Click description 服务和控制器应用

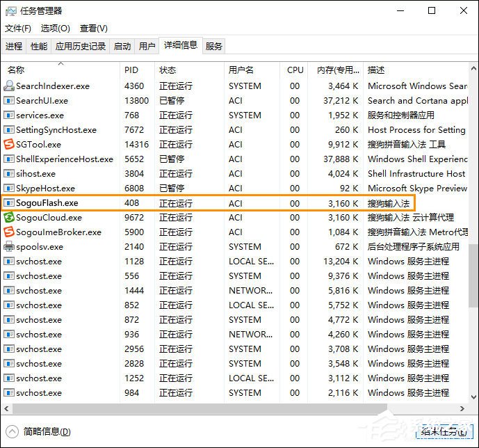click(x=401, y=115)
